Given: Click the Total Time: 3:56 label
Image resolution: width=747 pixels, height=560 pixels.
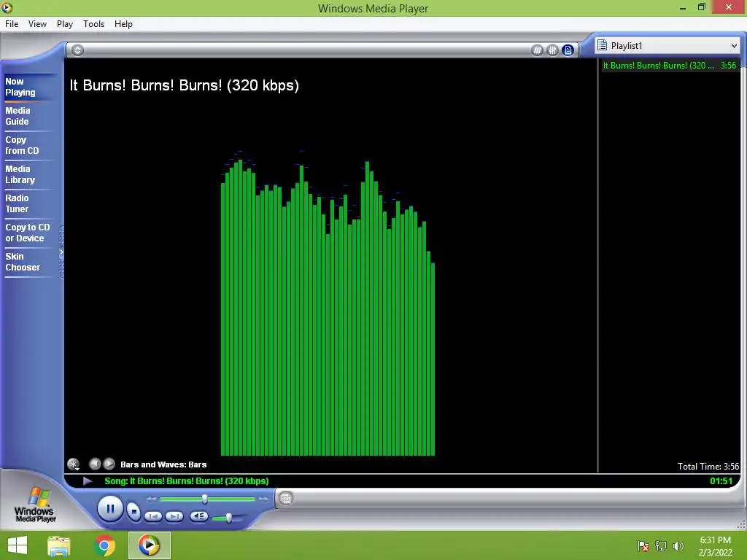Looking at the screenshot, I should (708, 466).
